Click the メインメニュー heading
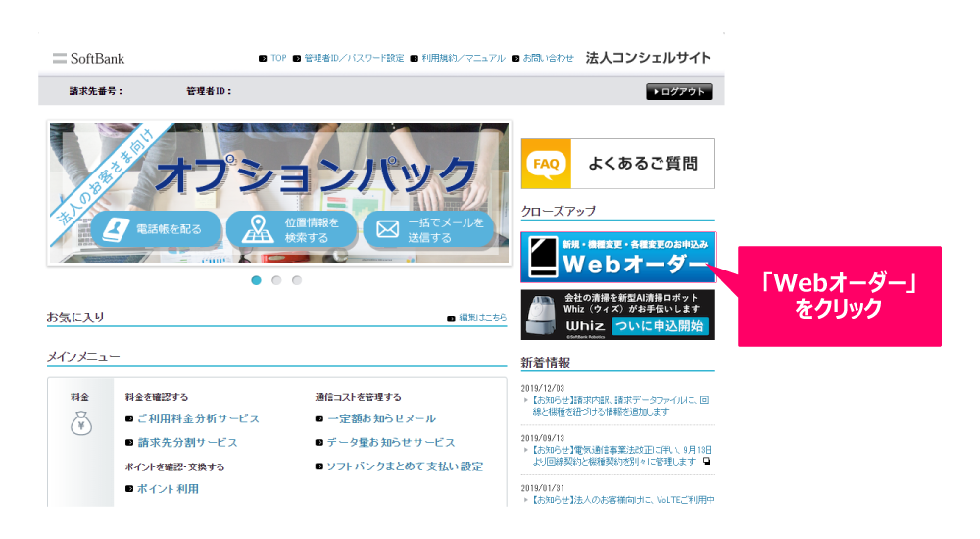Image resolution: width=980 pixels, height=539 pixels. pos(83,357)
